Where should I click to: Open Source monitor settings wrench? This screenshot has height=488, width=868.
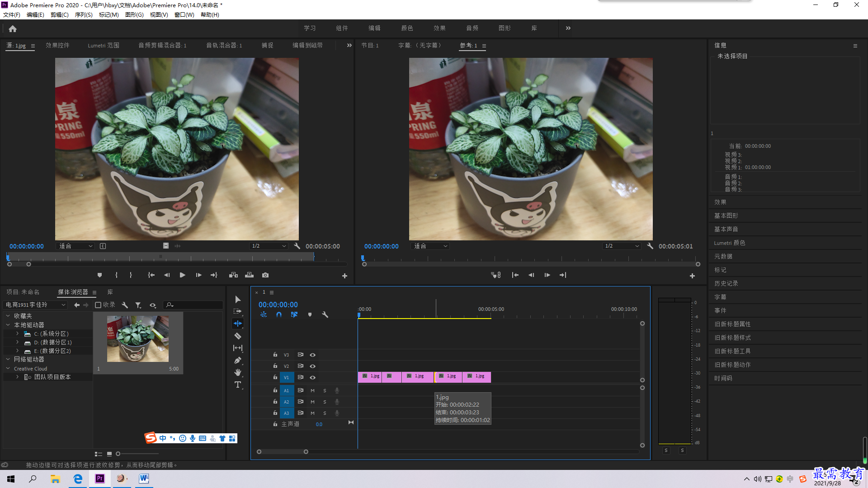[297, 246]
